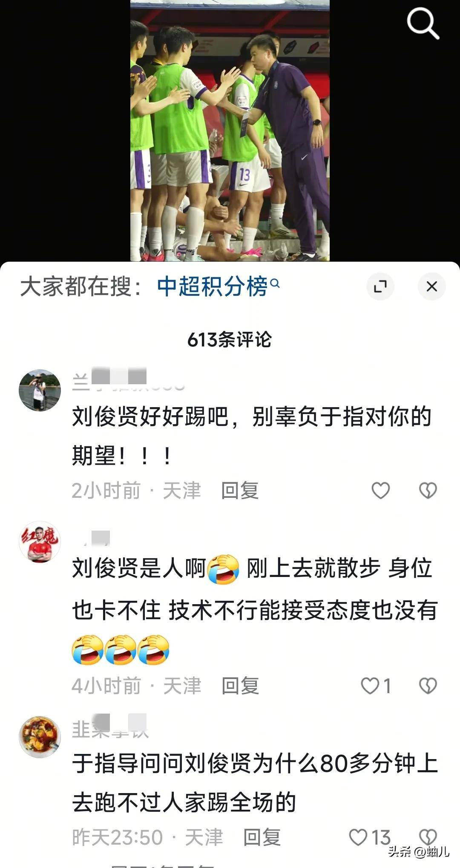Screen dimensions: 460x868
Task: Like the 刚上去就散步 comment
Action: [x=376, y=685]
